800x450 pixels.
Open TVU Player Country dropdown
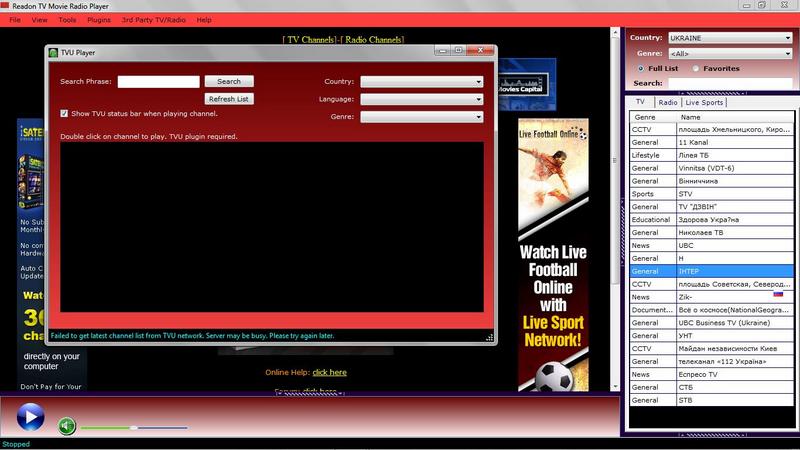[x=422, y=82]
